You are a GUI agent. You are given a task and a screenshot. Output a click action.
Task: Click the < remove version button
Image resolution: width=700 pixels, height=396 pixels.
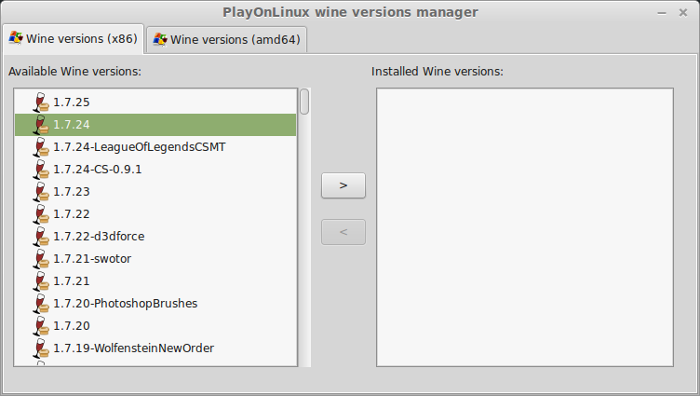point(343,232)
